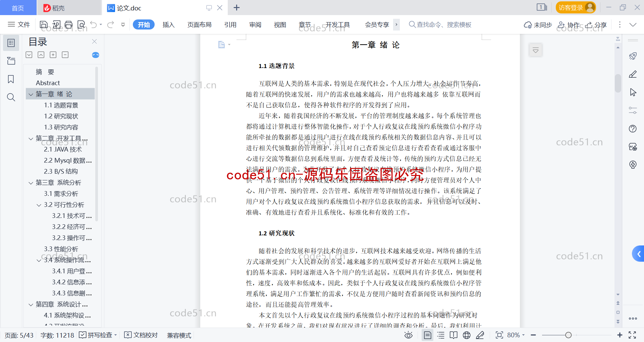
Task: Click the 协作 button
Action: pyautogui.click(x=569, y=25)
